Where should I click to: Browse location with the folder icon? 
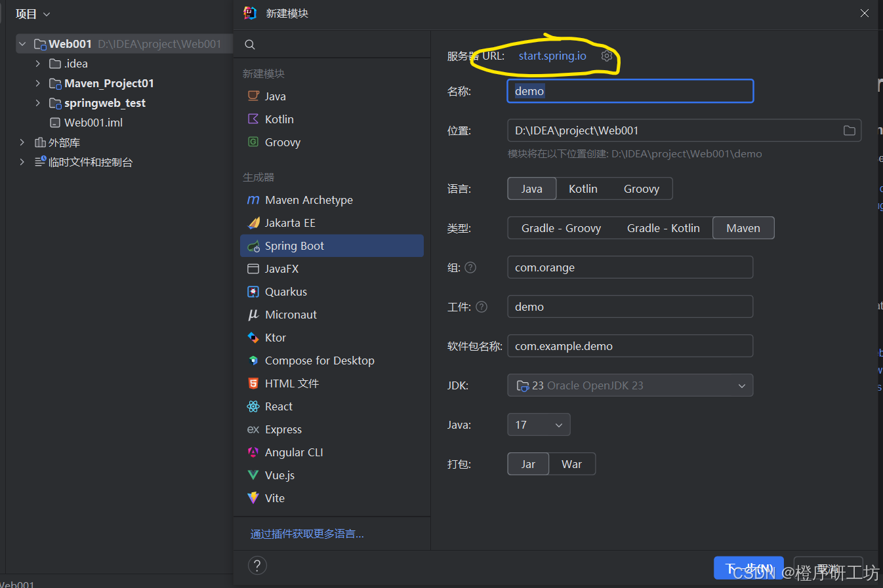coord(850,130)
